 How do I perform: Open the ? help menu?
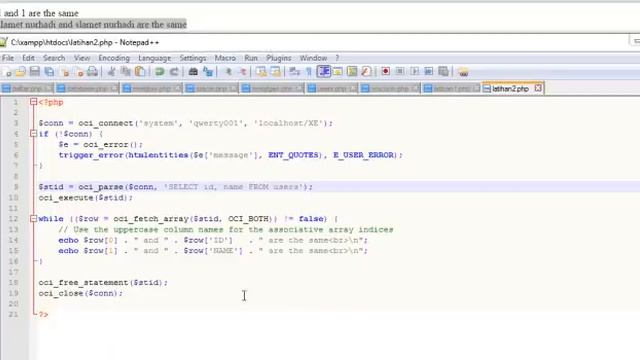pos(337,58)
